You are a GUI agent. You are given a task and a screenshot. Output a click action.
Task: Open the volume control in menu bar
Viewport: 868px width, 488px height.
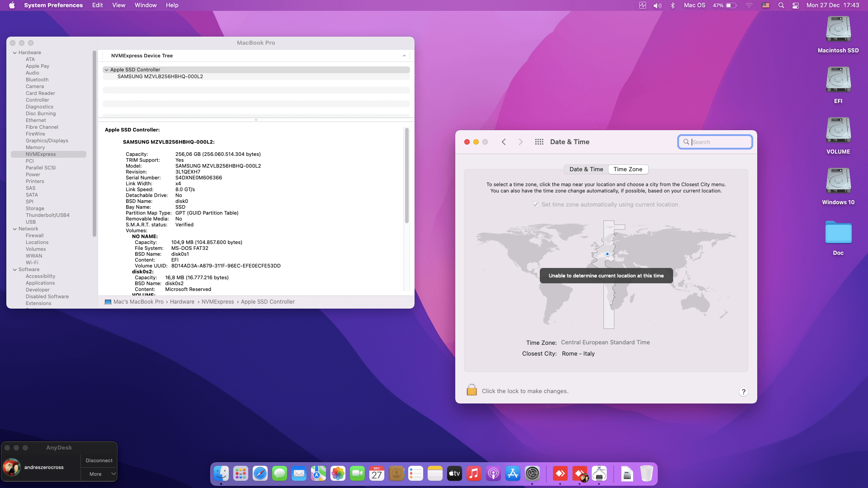657,5
